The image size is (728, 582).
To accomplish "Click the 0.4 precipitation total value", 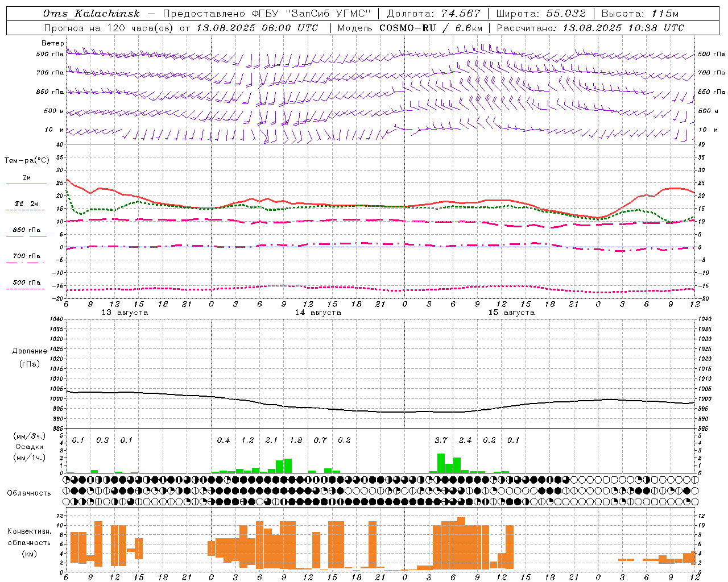I will coord(224,440).
